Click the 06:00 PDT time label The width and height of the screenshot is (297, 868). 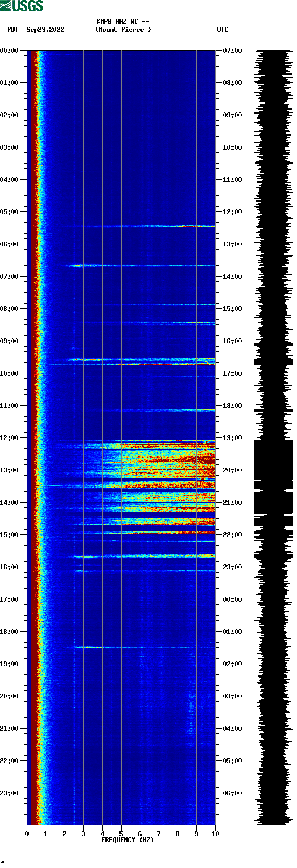[10, 244]
